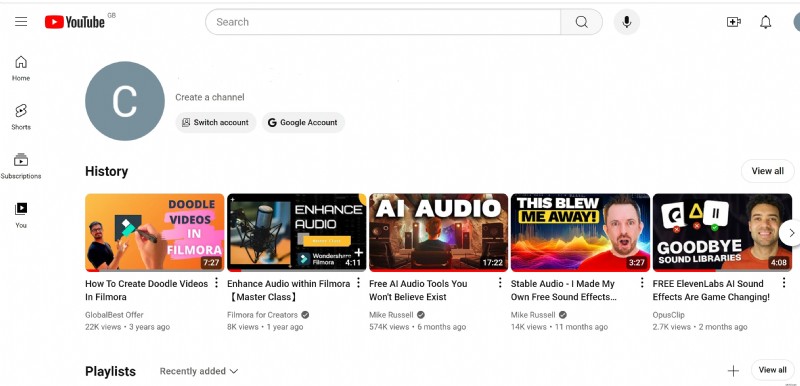Open options for Doodle Videos video

[216, 282]
